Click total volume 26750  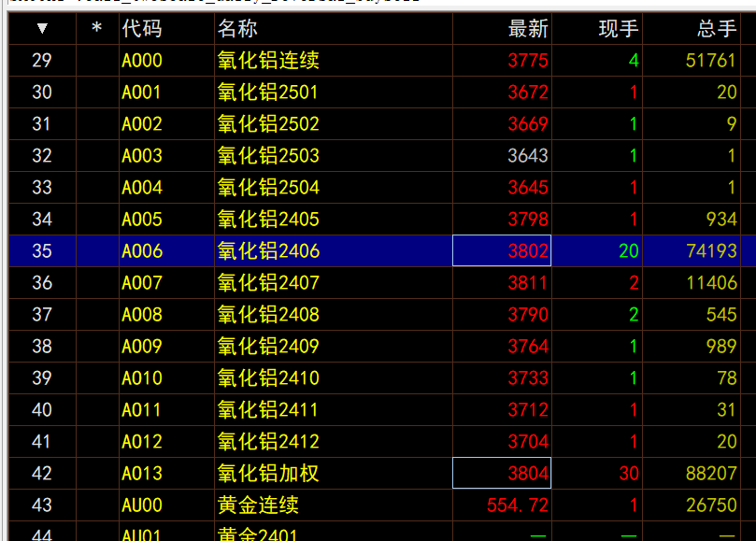(x=711, y=505)
